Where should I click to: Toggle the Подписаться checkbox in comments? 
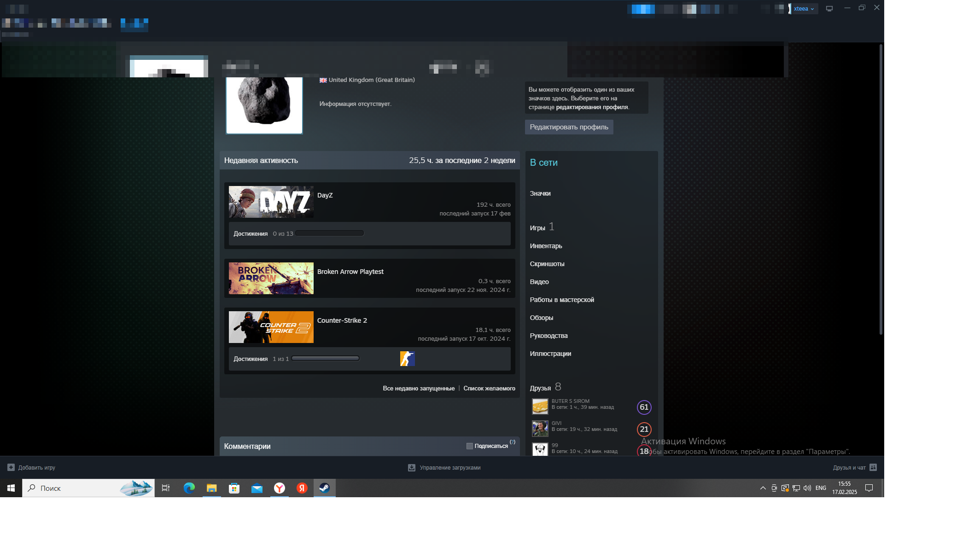pos(470,446)
